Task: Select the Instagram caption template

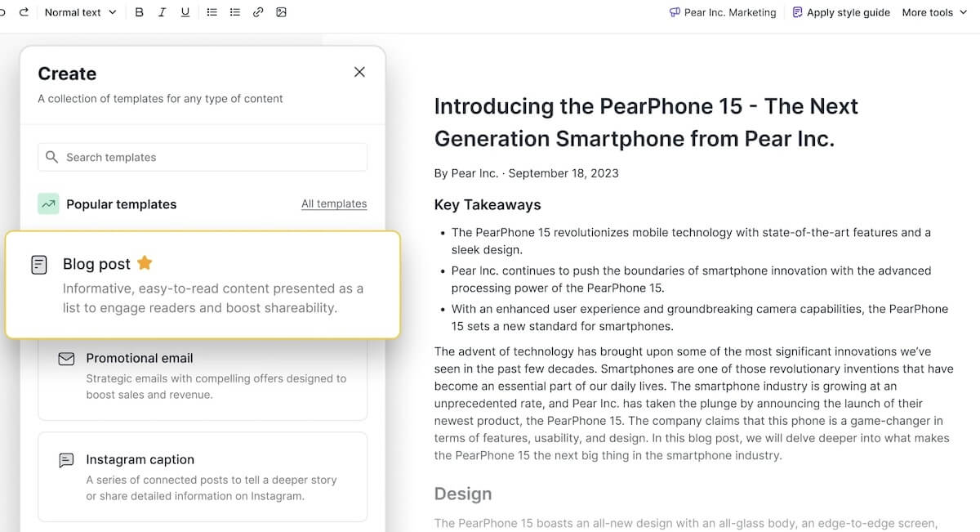Action: pyautogui.click(x=203, y=476)
